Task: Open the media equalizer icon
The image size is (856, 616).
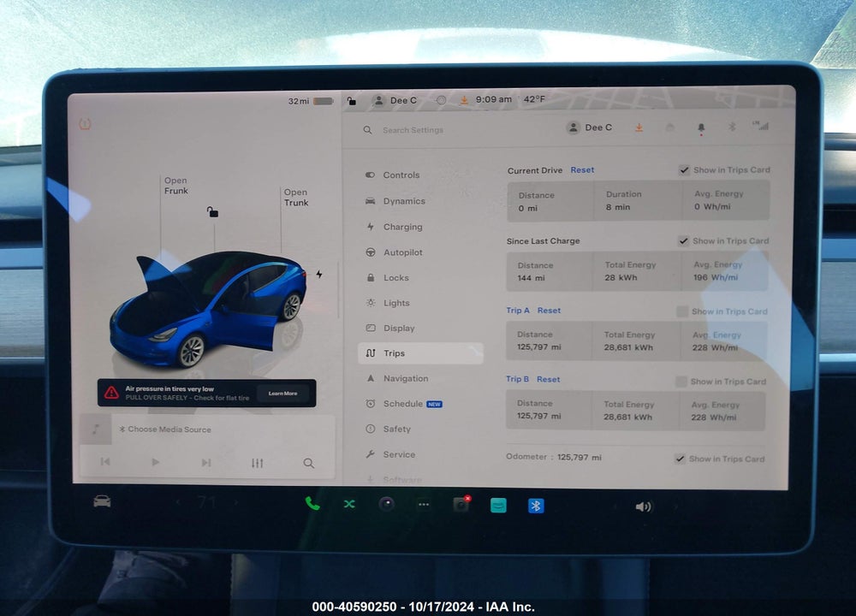Action: tap(257, 463)
